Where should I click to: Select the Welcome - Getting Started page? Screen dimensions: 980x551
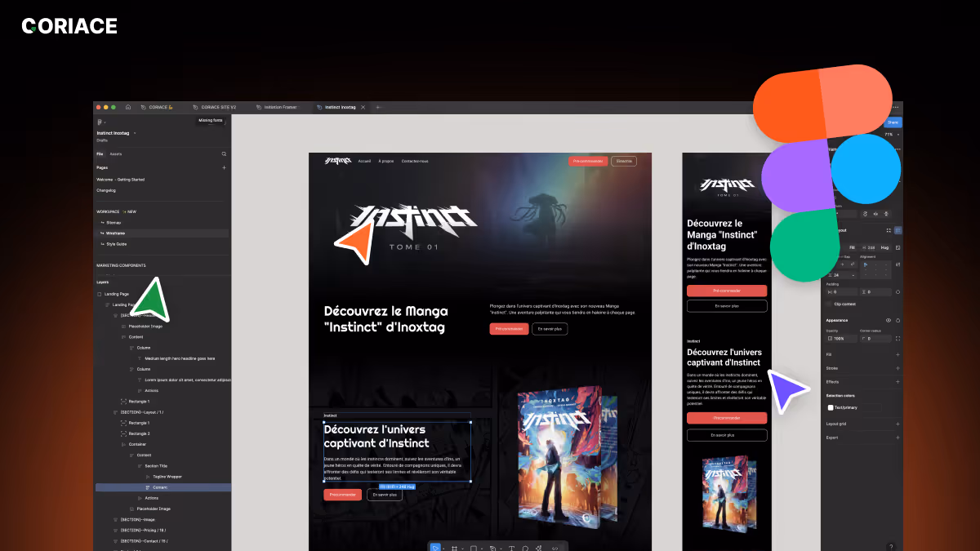click(120, 179)
